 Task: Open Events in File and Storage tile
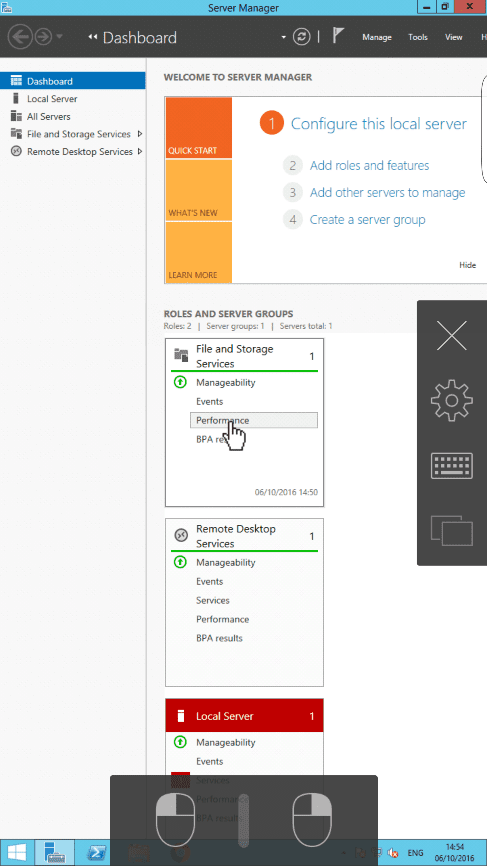click(209, 402)
